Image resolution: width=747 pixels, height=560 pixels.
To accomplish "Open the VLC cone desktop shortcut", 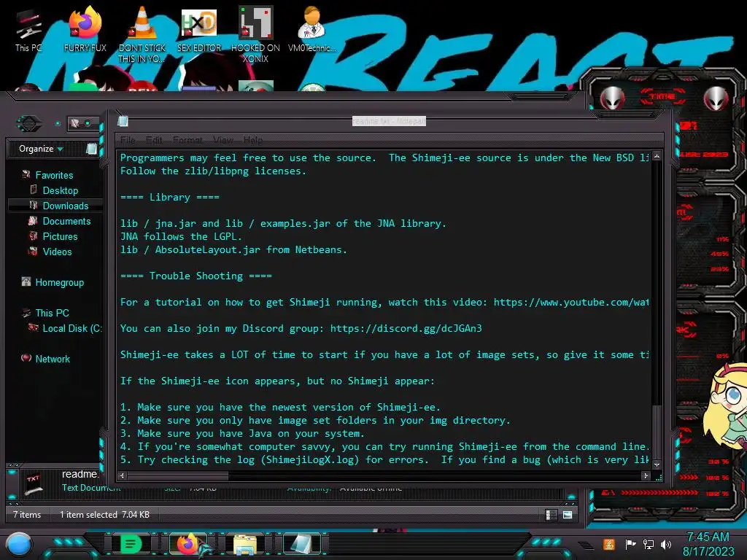I will pos(142,34).
